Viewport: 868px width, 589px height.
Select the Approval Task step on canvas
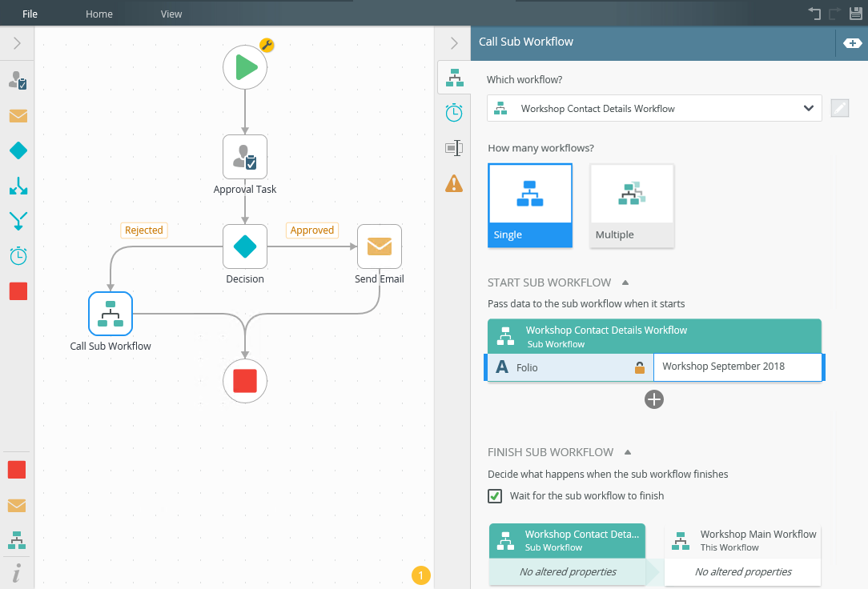click(x=245, y=157)
